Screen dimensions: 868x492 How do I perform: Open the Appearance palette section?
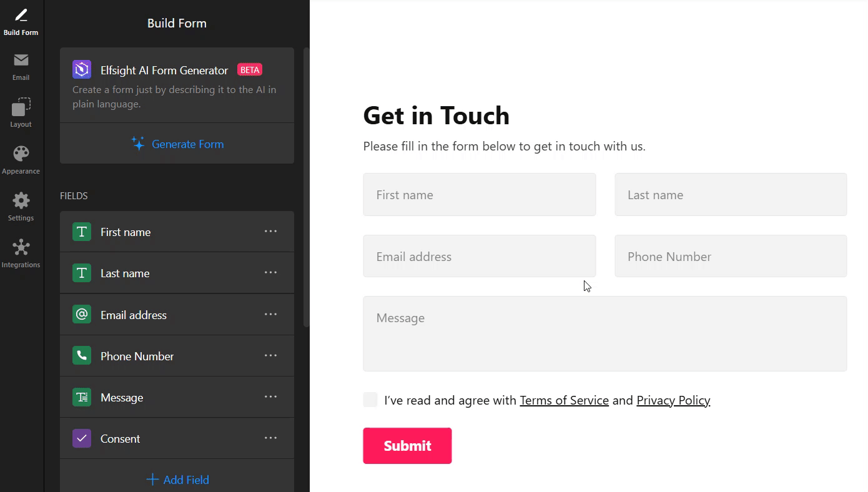coord(21,160)
